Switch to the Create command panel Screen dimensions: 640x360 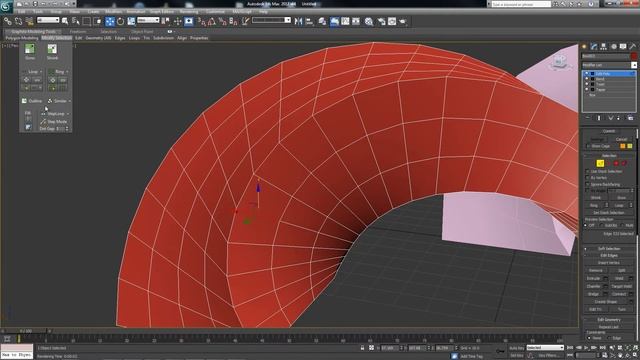[x=584, y=47]
